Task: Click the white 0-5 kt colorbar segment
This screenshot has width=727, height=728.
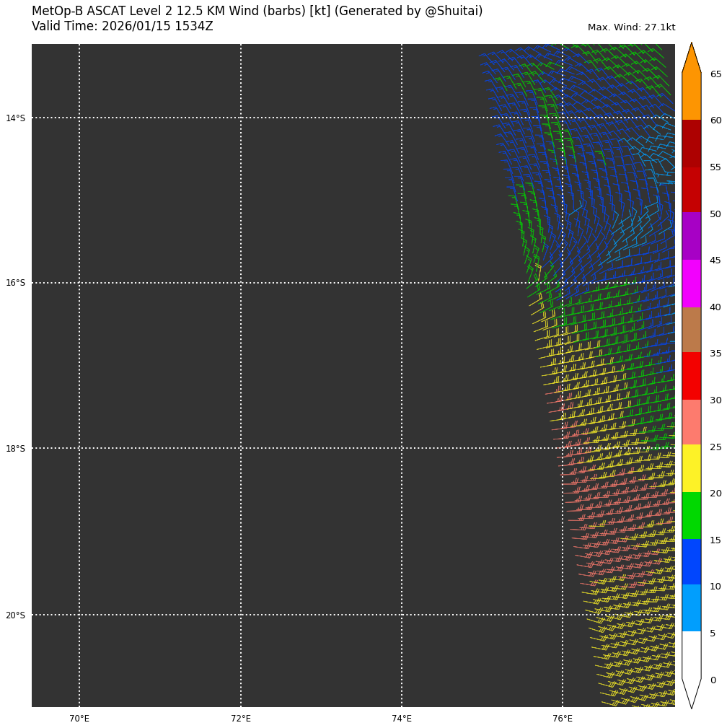Action: tap(691, 654)
